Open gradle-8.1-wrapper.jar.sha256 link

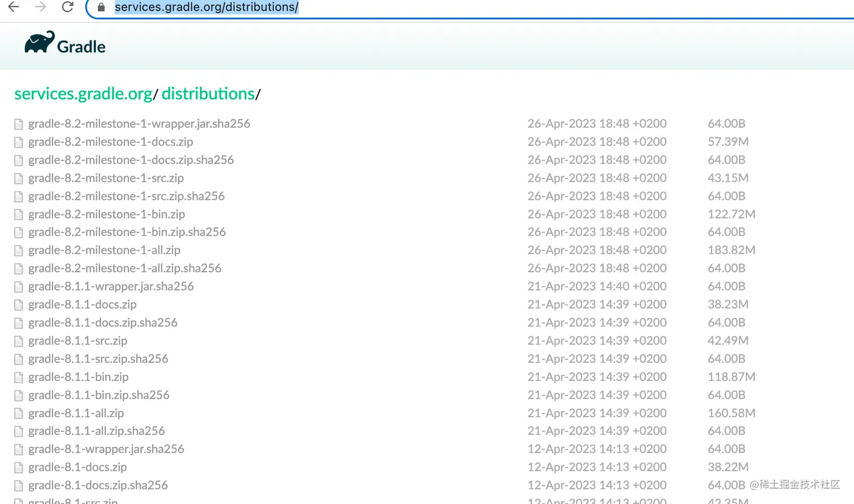(106, 449)
